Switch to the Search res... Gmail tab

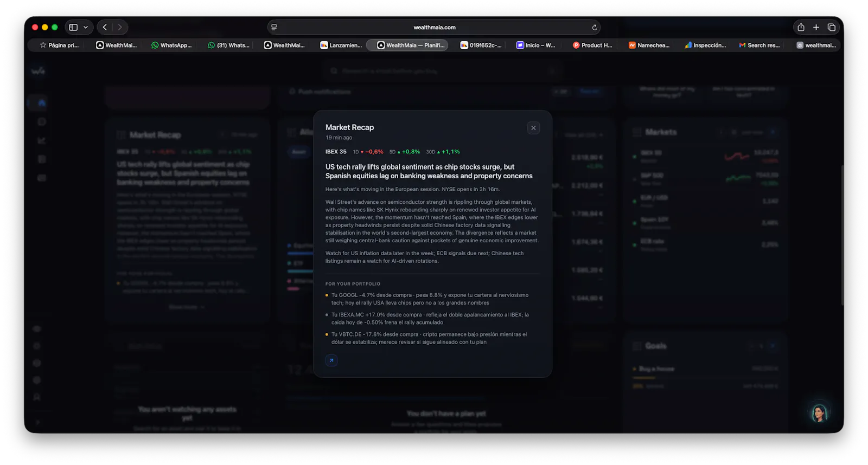pyautogui.click(x=759, y=46)
